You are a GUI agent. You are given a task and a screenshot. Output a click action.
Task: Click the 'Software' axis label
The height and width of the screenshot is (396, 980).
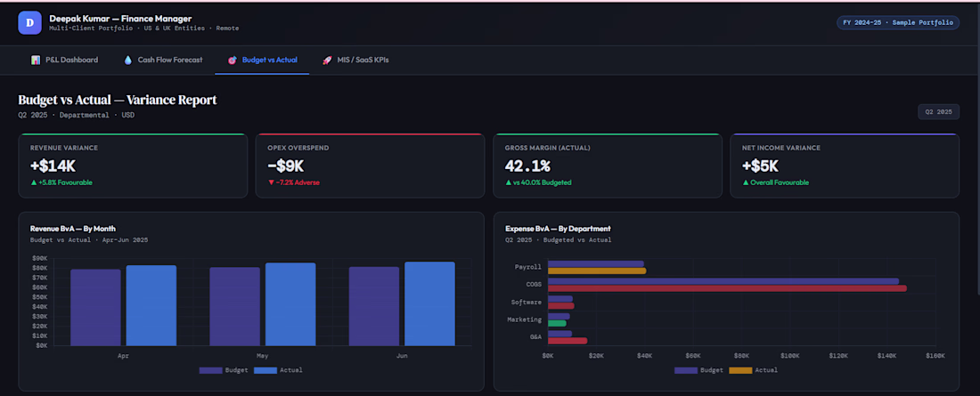click(527, 302)
